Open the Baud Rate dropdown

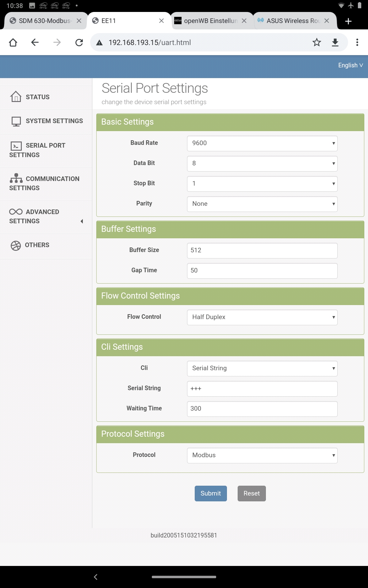click(262, 143)
